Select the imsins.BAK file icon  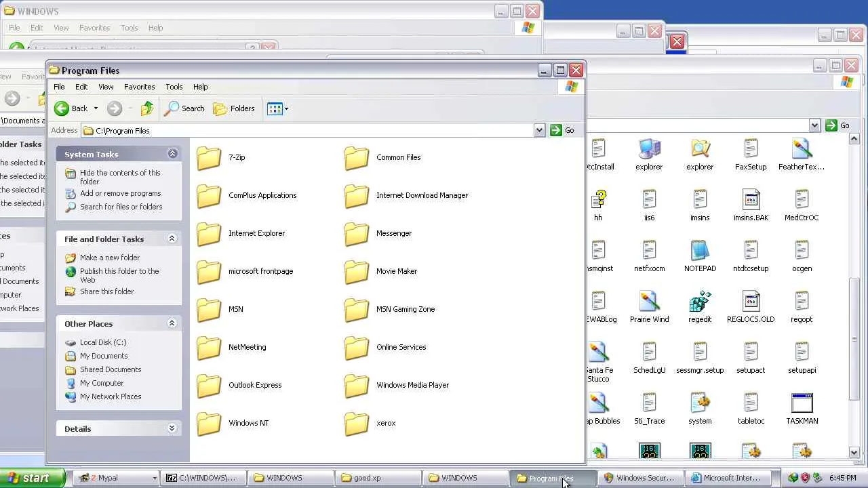(x=751, y=200)
